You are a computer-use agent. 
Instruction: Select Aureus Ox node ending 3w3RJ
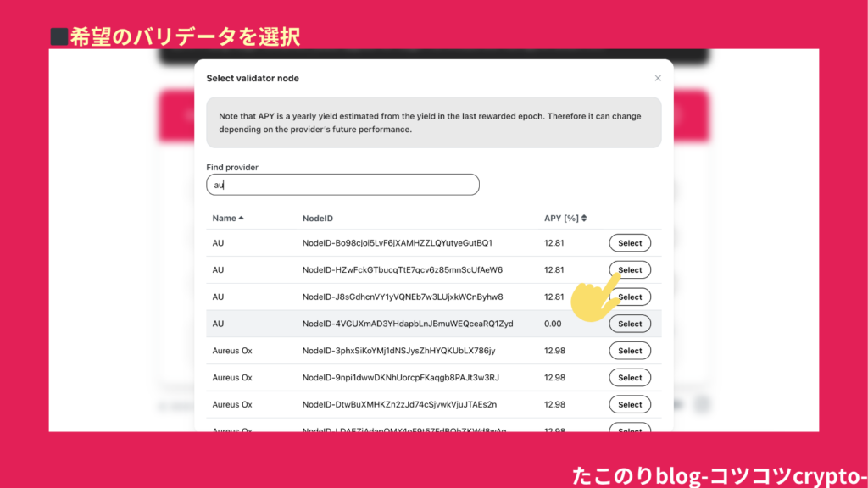[630, 377]
